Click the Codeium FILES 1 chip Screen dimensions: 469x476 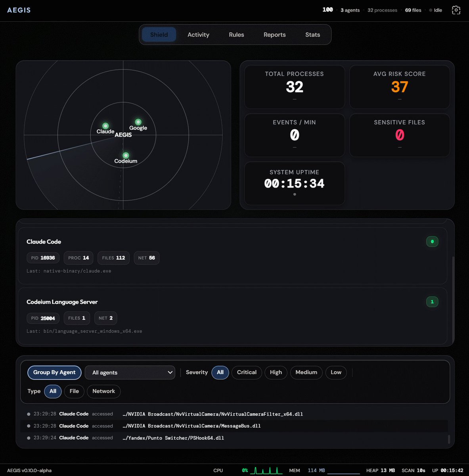click(77, 318)
